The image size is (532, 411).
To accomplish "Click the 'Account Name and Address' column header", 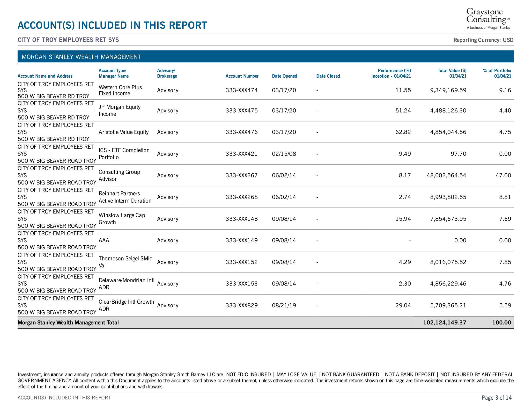I will (x=45, y=76).
